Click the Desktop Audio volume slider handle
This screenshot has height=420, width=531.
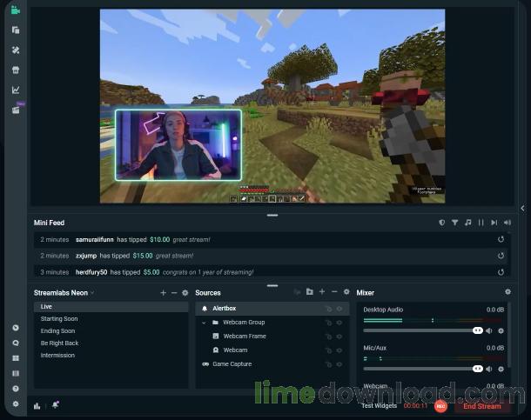click(478, 330)
